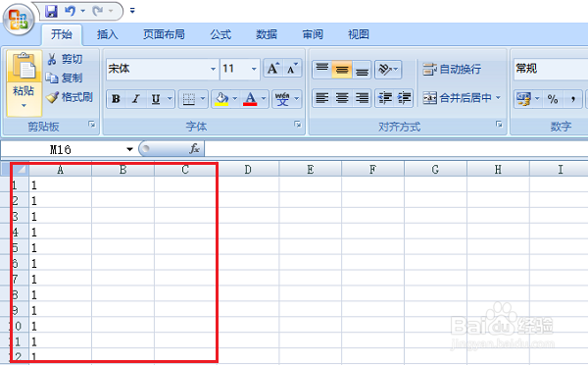Decrease the font size
Screen dimensions: 588x365
click(x=292, y=69)
